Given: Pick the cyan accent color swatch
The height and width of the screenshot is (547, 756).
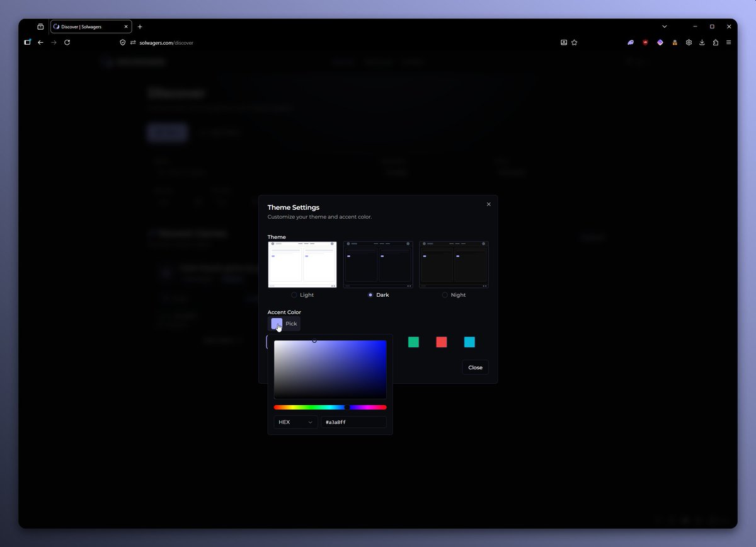Looking at the screenshot, I should 469,342.
